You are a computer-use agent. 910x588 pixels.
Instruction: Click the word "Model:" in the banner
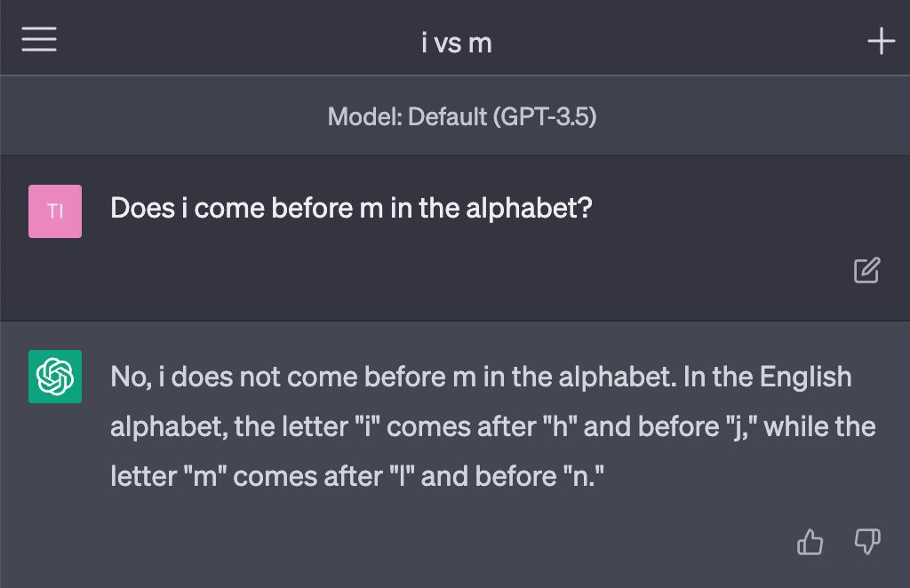[x=364, y=116]
